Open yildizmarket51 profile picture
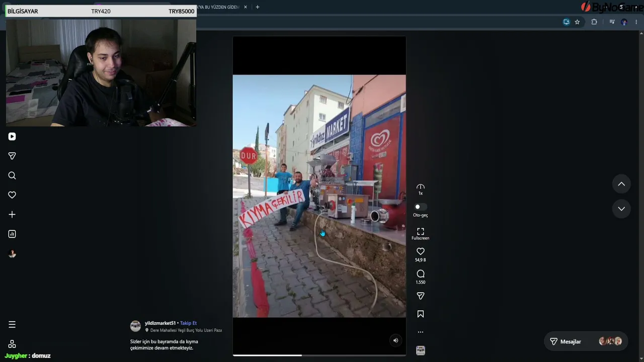The width and height of the screenshot is (644, 362). coord(135,326)
